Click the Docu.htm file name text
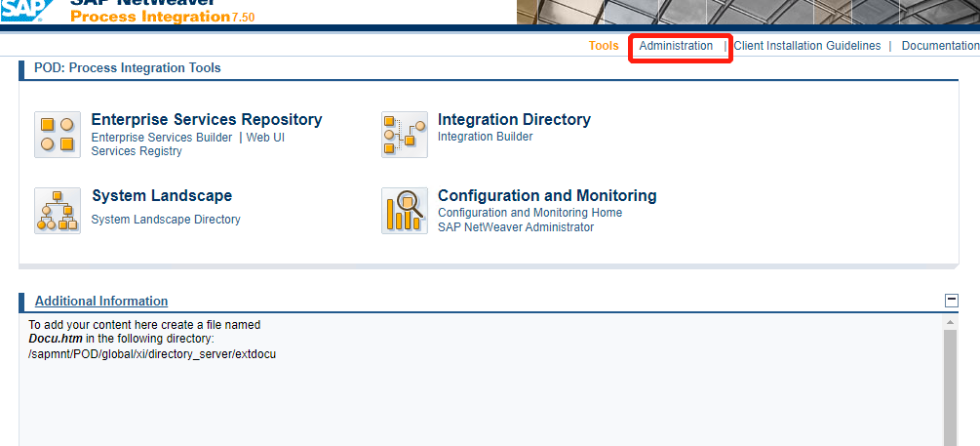This screenshot has width=980, height=446. coord(56,339)
